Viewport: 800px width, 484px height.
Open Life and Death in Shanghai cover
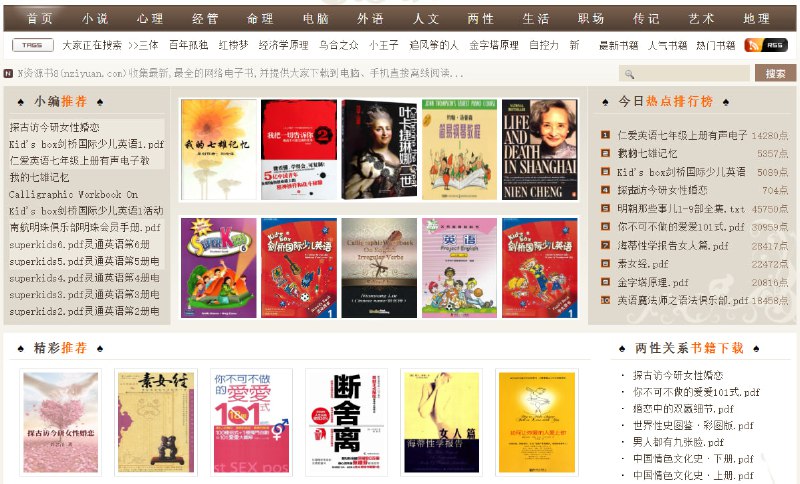coord(540,149)
